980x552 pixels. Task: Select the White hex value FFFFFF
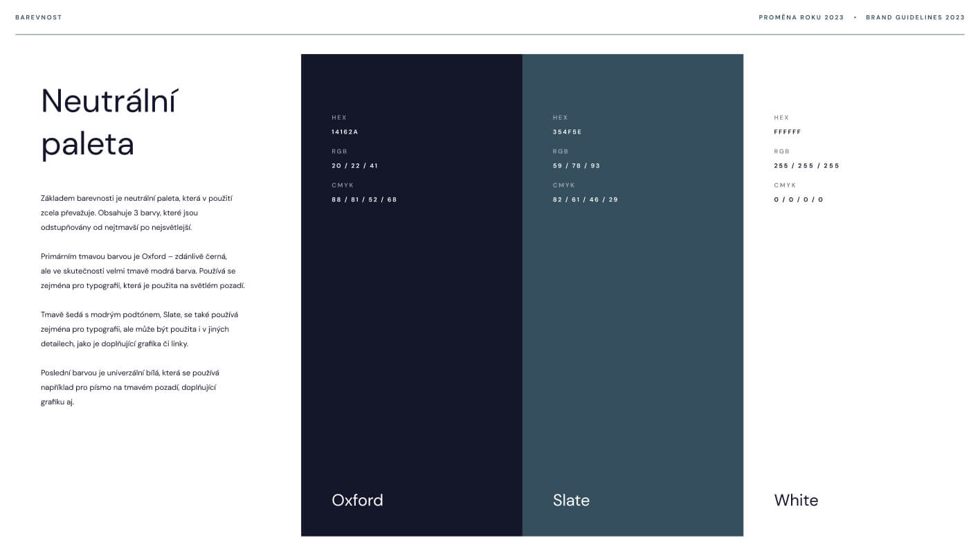(x=787, y=132)
